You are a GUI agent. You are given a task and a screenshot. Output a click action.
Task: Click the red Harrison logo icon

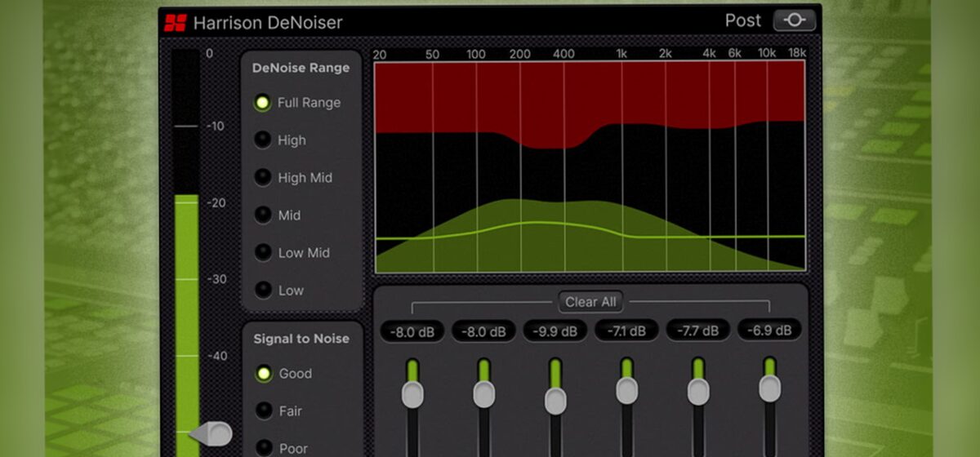coord(175,22)
